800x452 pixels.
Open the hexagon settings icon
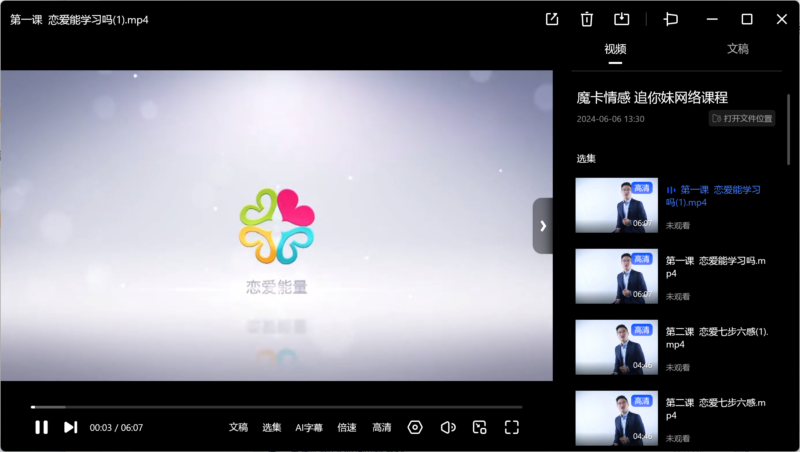click(x=415, y=427)
